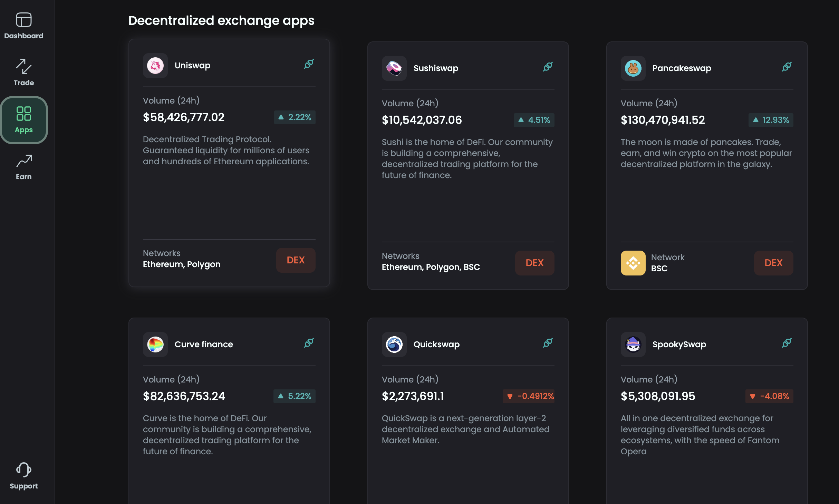The image size is (839, 504).
Task: Click the BSC network label on Pancakeswap
Action: 659,269
